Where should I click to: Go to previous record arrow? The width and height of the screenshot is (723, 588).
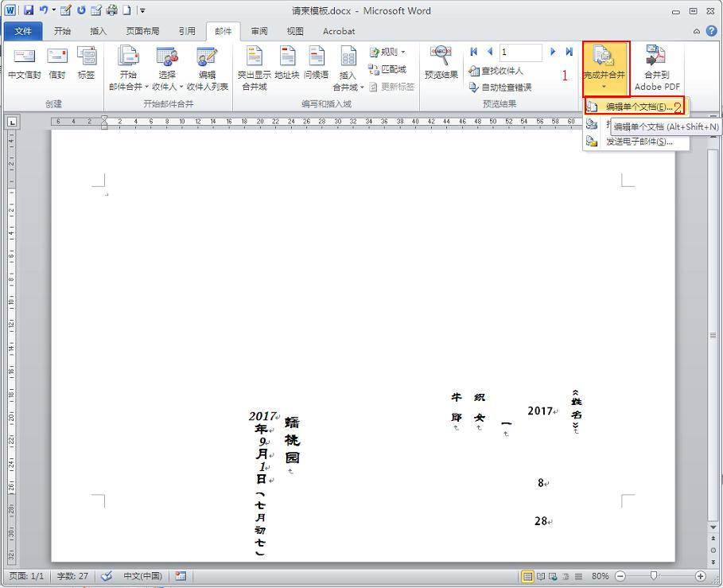[490, 52]
